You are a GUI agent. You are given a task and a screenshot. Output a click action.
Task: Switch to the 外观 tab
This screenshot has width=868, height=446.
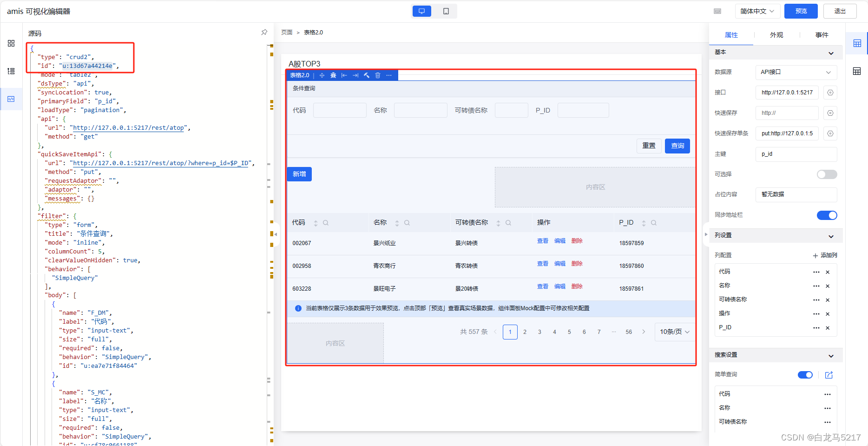pyautogui.click(x=776, y=35)
